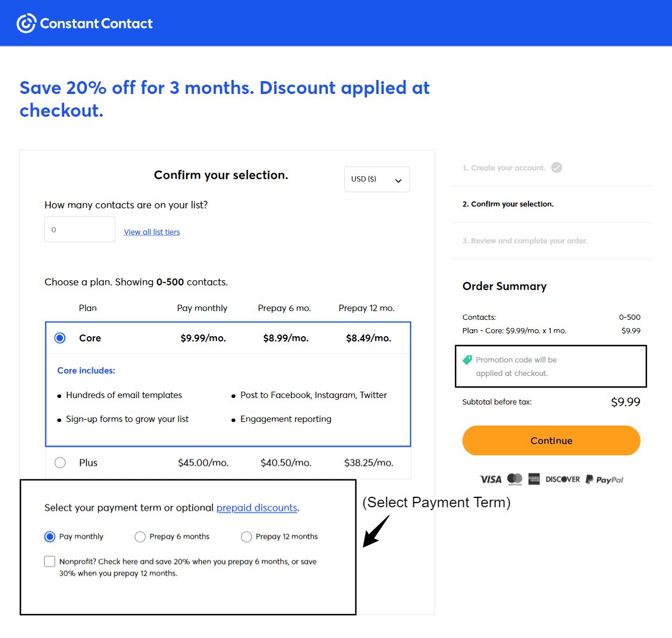Click the orange Continue button
Screen dimensions: 672x638
click(x=551, y=440)
